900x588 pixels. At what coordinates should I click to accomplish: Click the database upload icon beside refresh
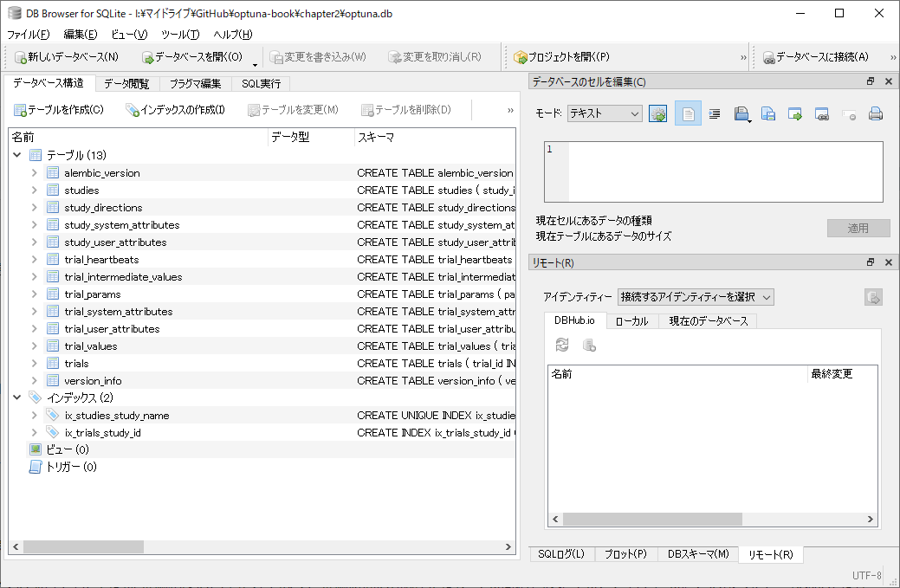589,345
